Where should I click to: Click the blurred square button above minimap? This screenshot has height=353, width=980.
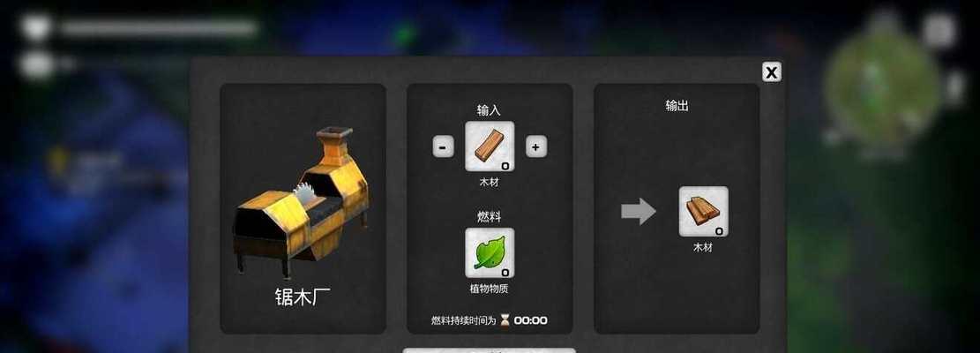tap(940, 31)
